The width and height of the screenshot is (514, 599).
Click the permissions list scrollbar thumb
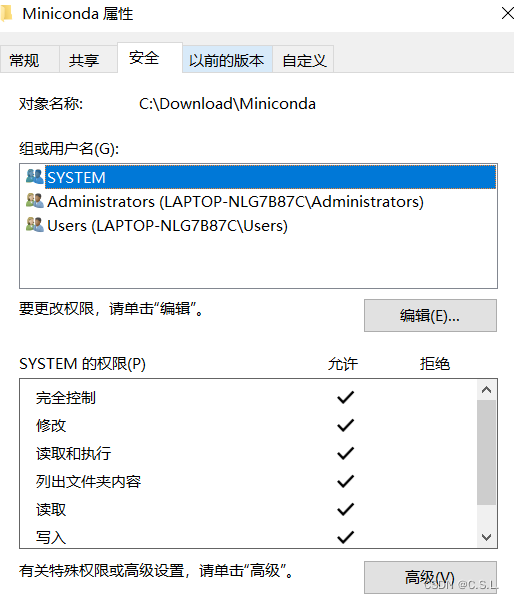point(486,452)
